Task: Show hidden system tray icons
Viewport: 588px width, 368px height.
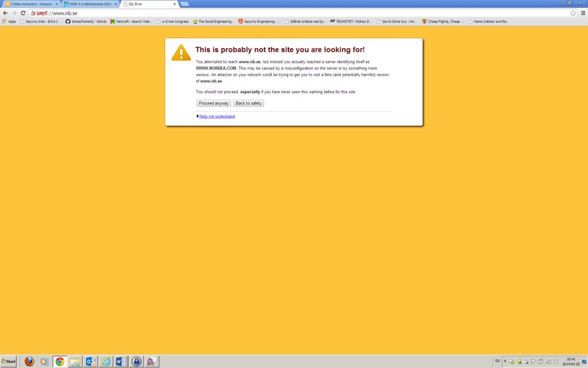Action: (505, 361)
